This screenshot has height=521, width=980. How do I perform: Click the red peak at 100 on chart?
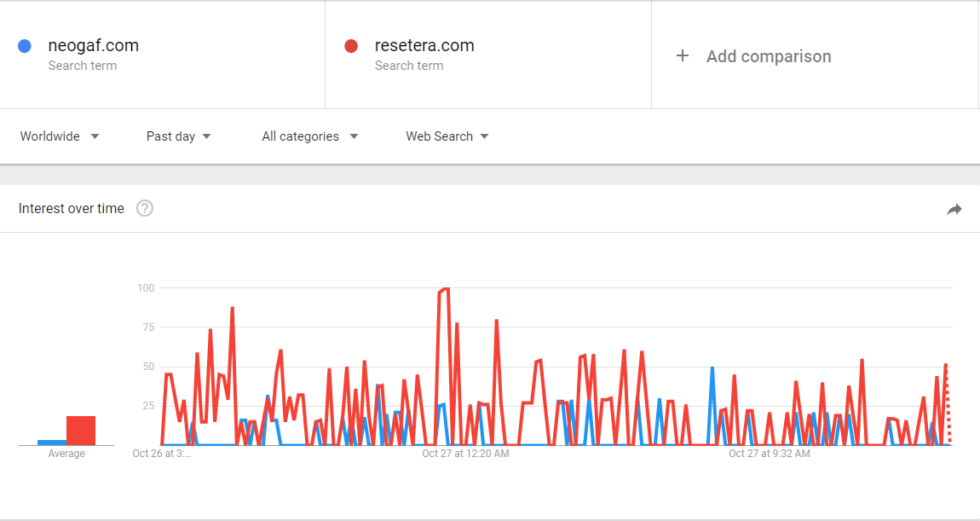click(x=447, y=289)
